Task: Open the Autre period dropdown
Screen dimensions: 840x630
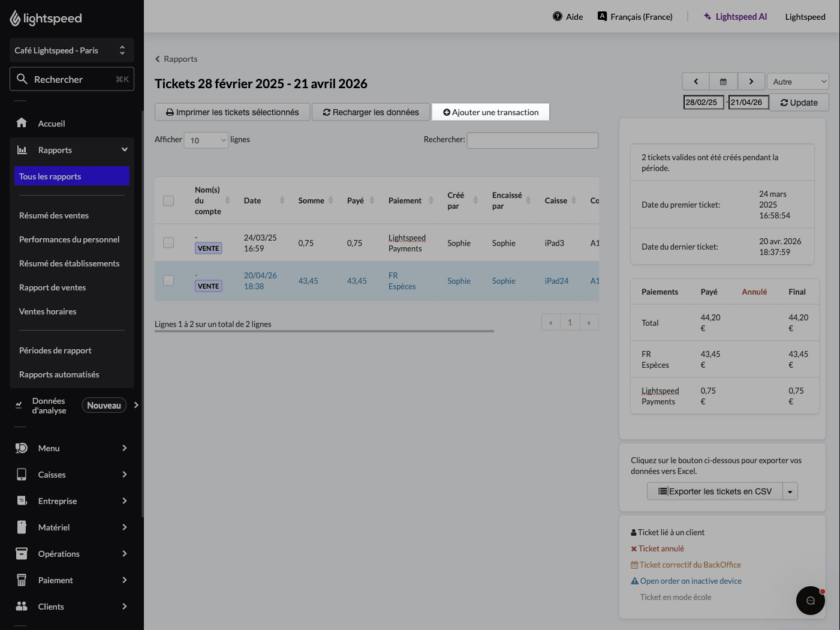Action: [798, 82]
